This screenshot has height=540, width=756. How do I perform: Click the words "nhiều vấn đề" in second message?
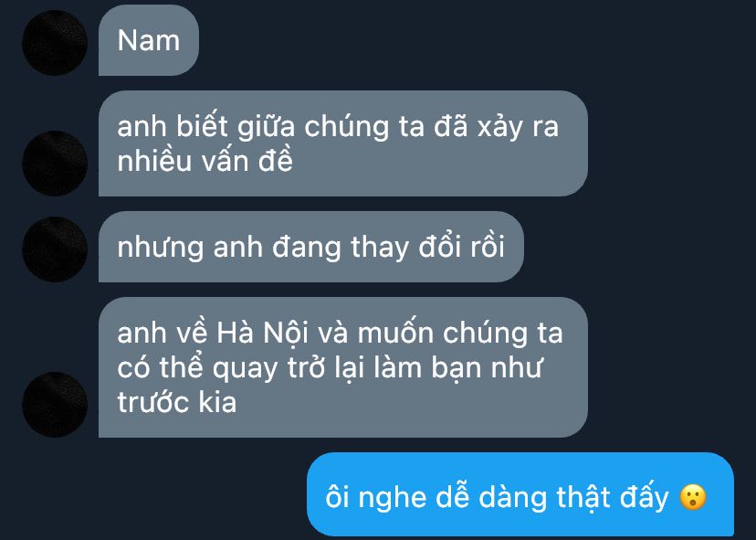(205, 161)
